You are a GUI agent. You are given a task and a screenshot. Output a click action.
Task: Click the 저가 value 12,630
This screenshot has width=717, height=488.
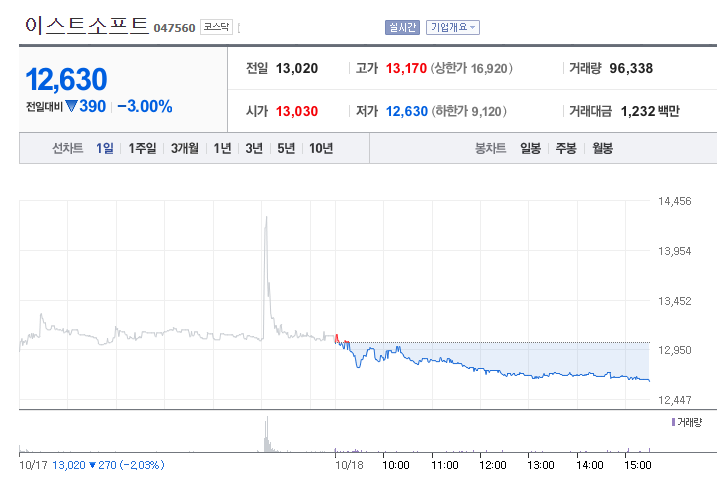pos(407,111)
